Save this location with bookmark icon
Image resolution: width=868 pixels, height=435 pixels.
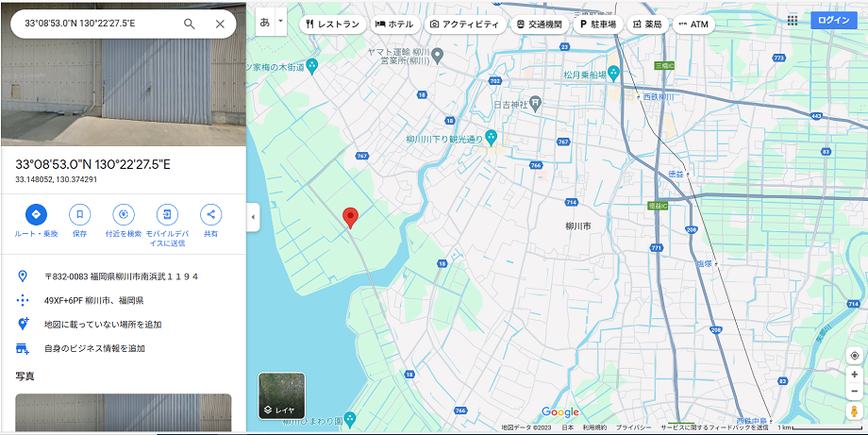click(x=79, y=214)
